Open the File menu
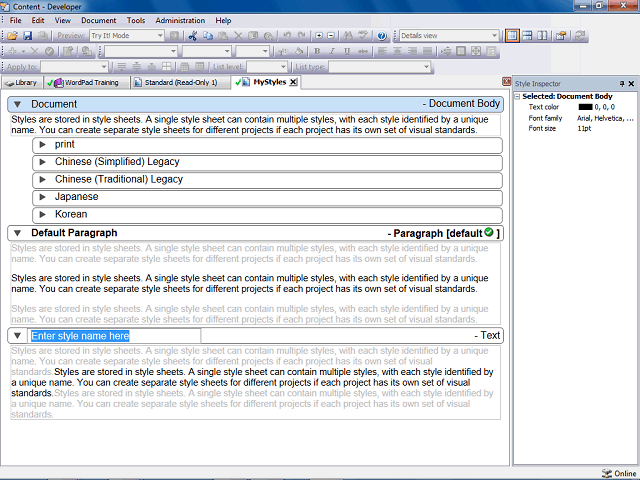The image size is (640, 480). click(16, 20)
